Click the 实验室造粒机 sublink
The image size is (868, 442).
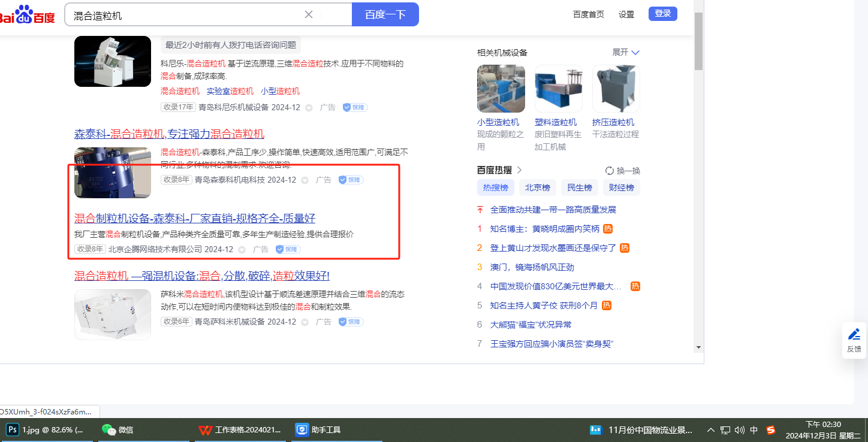click(x=230, y=91)
